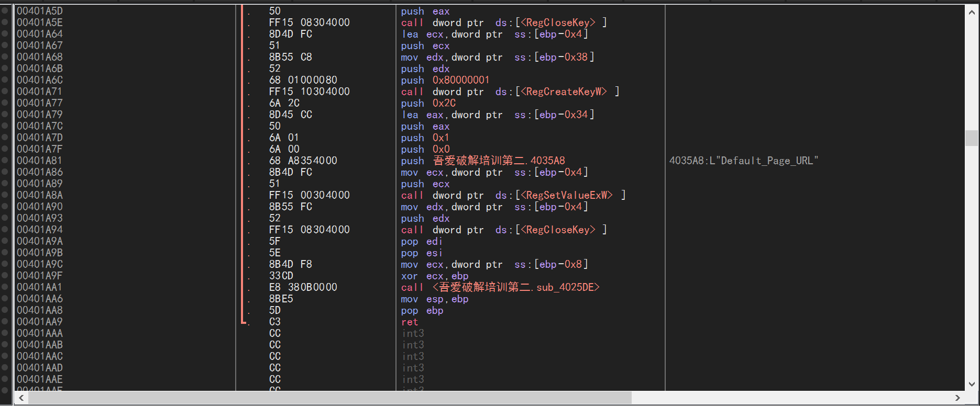Select the push 4035A8 instruction

483,161
